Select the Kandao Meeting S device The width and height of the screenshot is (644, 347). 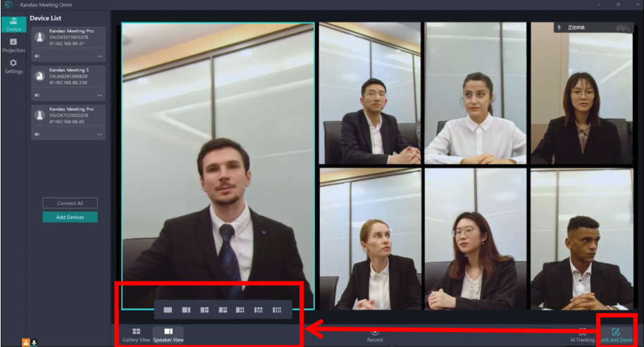[x=68, y=83]
